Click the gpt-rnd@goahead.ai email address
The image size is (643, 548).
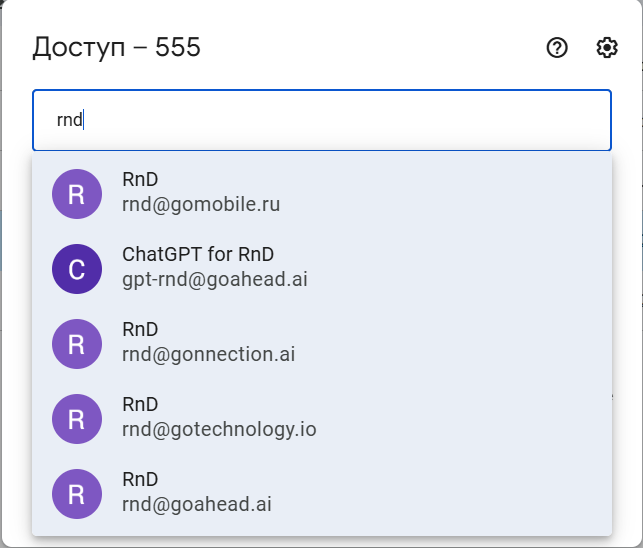coord(214,280)
